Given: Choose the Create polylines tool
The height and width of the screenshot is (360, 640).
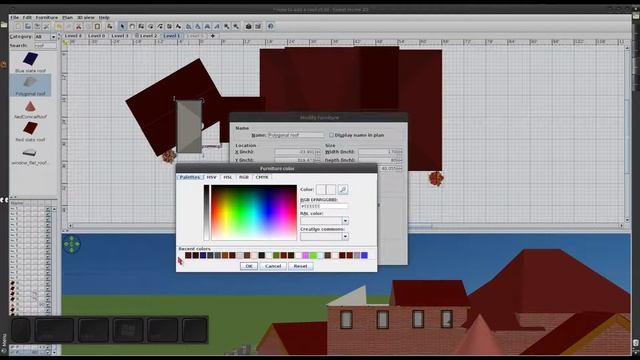Looking at the screenshot, I should [160, 26].
